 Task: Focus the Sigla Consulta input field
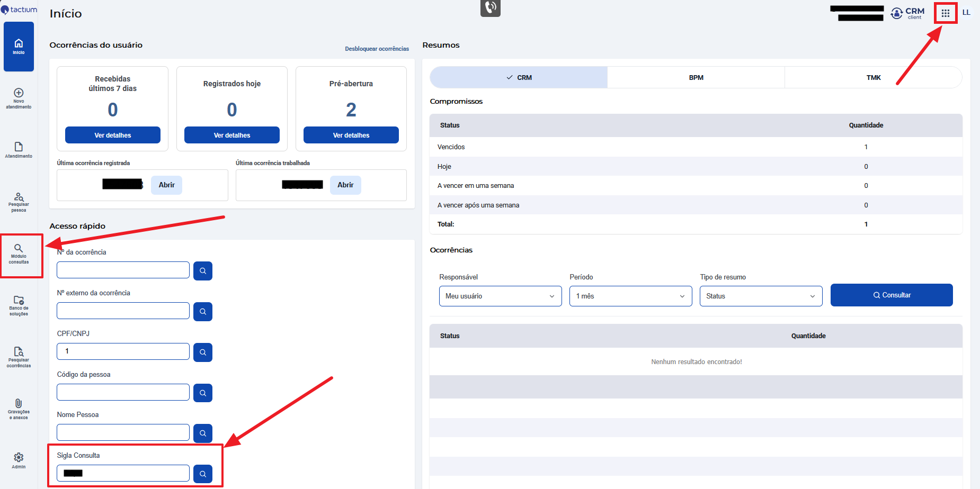123,473
